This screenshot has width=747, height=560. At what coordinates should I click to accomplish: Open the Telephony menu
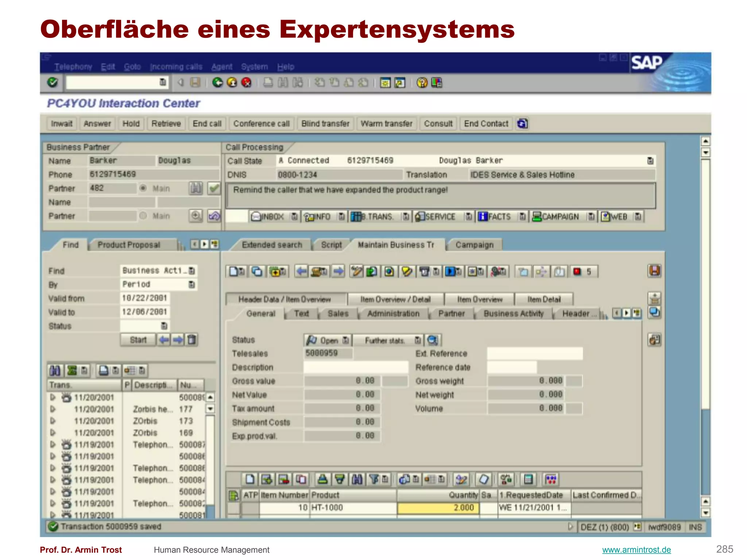coord(73,67)
